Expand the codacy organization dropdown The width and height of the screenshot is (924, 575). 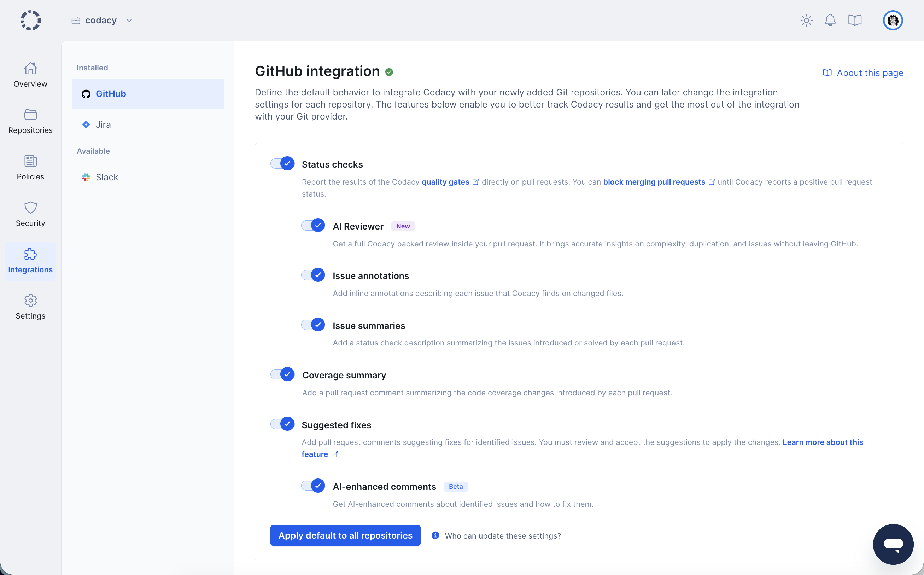coord(129,20)
